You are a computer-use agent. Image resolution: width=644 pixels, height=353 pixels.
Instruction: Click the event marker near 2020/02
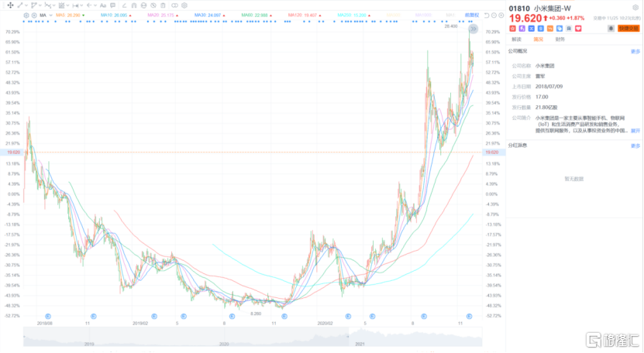348,316
